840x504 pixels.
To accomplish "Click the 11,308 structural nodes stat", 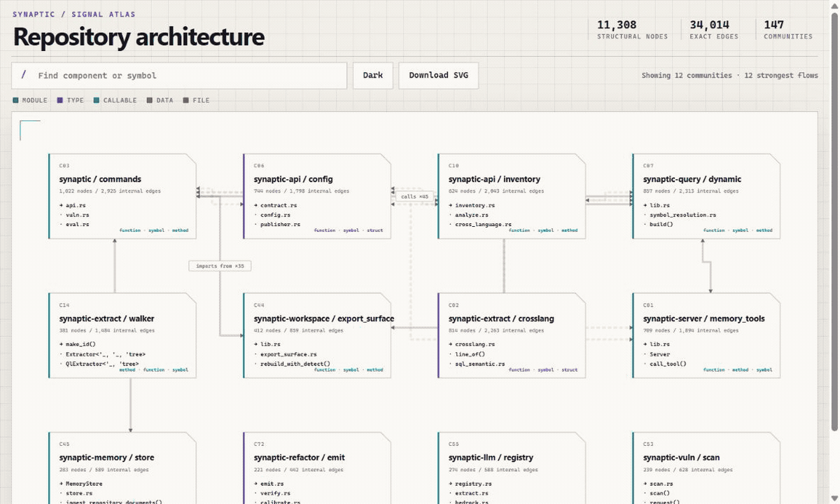I will pyautogui.click(x=632, y=29).
